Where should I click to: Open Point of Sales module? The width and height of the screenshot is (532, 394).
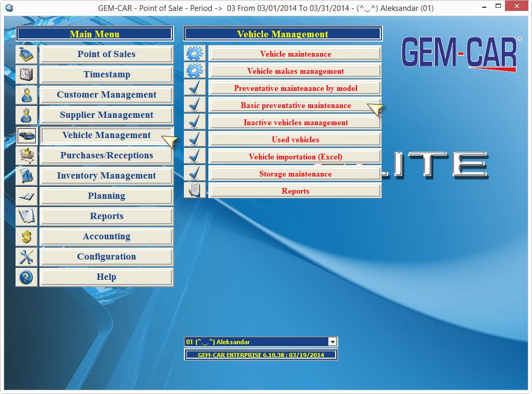(x=107, y=55)
